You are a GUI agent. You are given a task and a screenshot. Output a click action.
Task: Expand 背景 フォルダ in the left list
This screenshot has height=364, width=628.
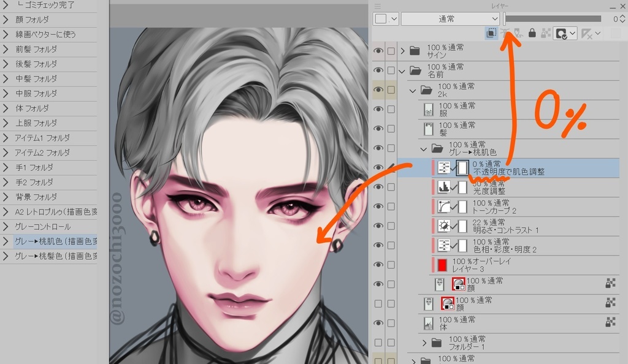(6, 197)
